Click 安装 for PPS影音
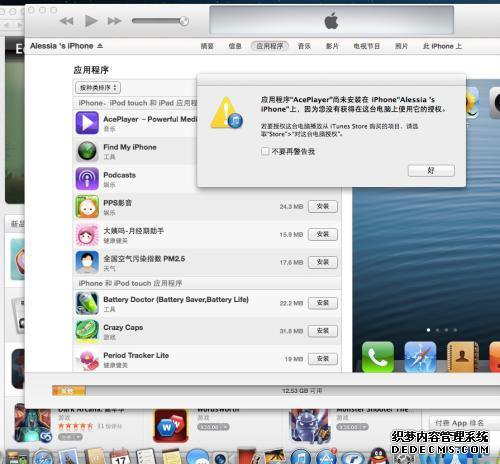This screenshot has height=464, width=500. 323,206
